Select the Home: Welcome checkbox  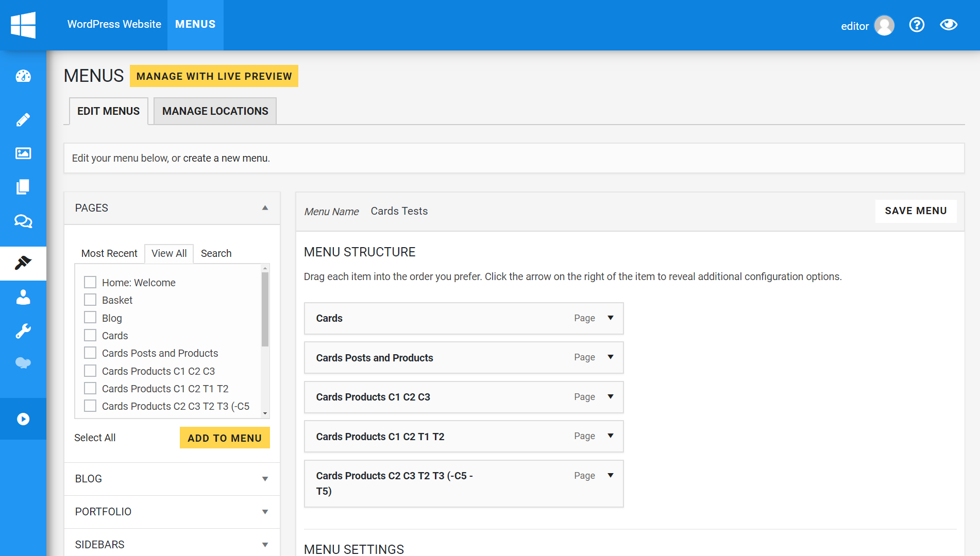[x=90, y=282]
